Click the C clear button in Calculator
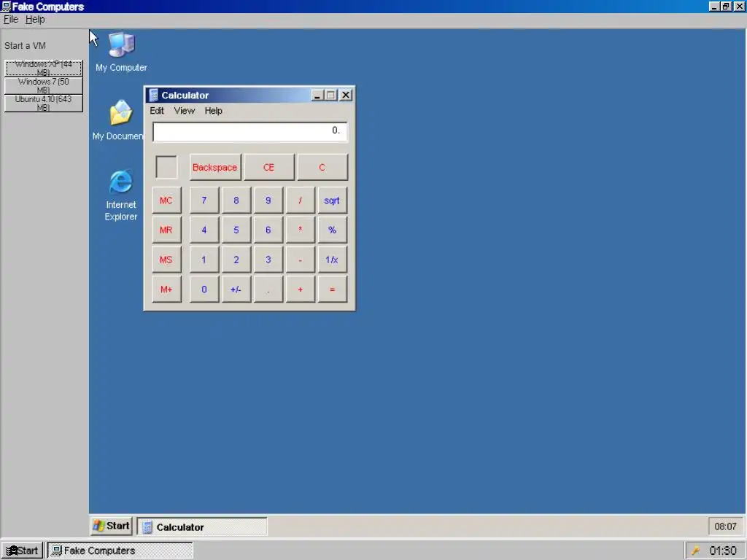Image resolution: width=747 pixels, height=560 pixels. click(x=322, y=167)
